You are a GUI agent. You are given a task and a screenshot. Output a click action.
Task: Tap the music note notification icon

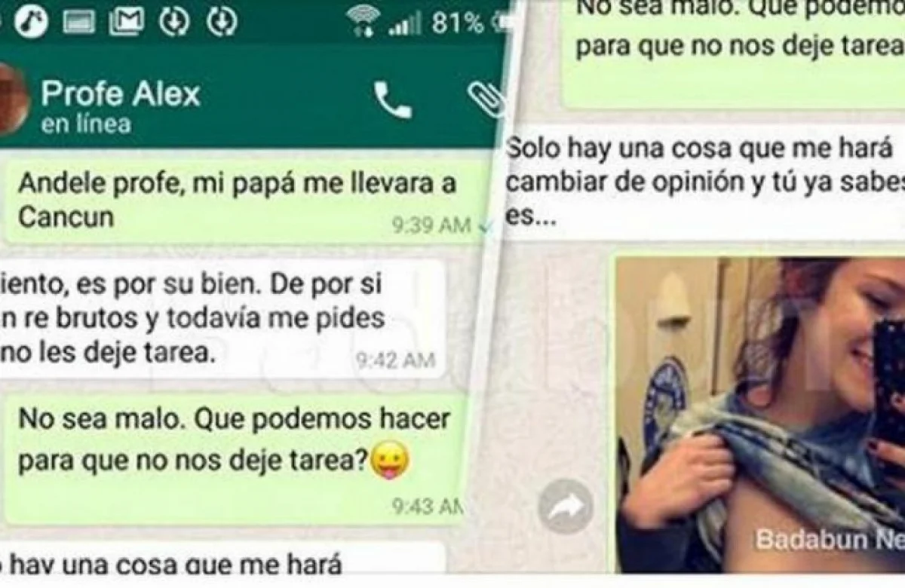[30, 23]
